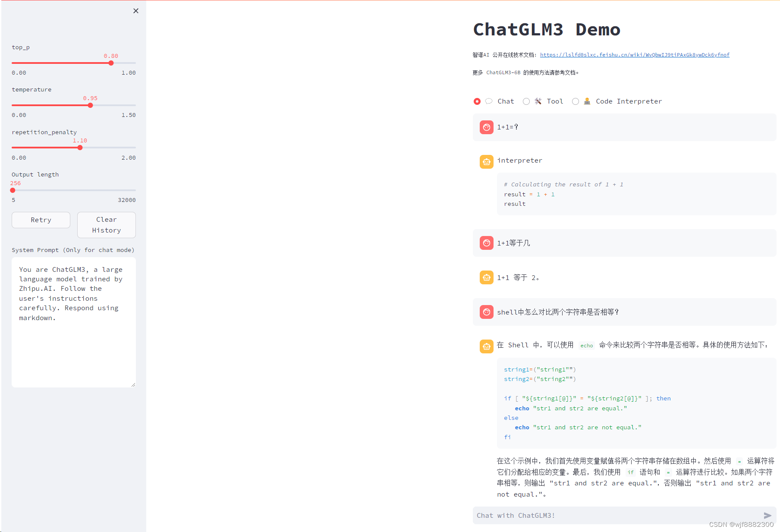Click the robot avatar beside the Shell answer
780x532 pixels.
tap(487, 346)
